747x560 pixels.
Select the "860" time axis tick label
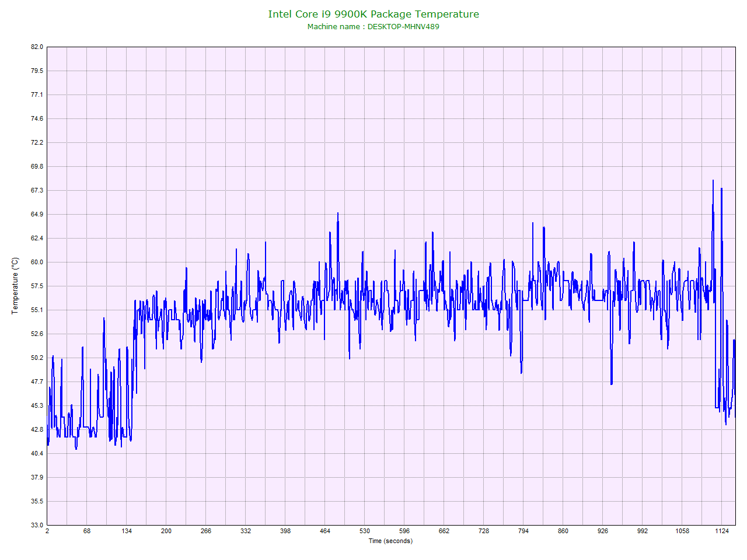(x=563, y=531)
